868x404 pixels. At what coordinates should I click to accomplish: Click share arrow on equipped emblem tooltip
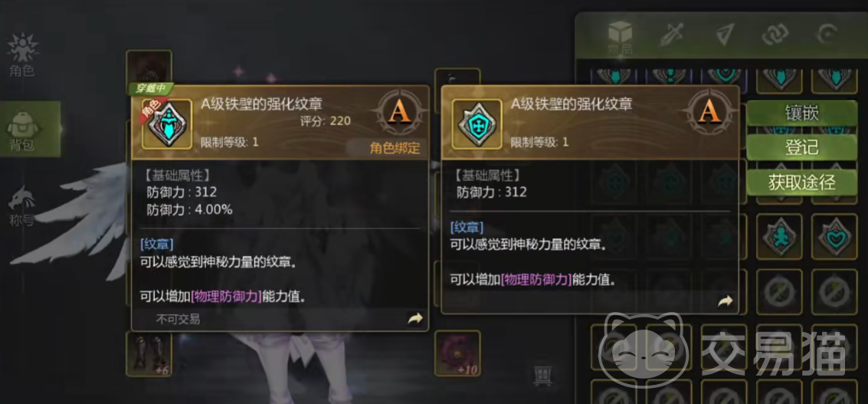[414, 318]
